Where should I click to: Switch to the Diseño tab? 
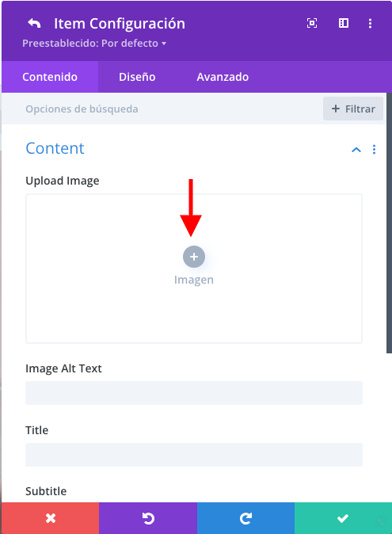tap(137, 77)
